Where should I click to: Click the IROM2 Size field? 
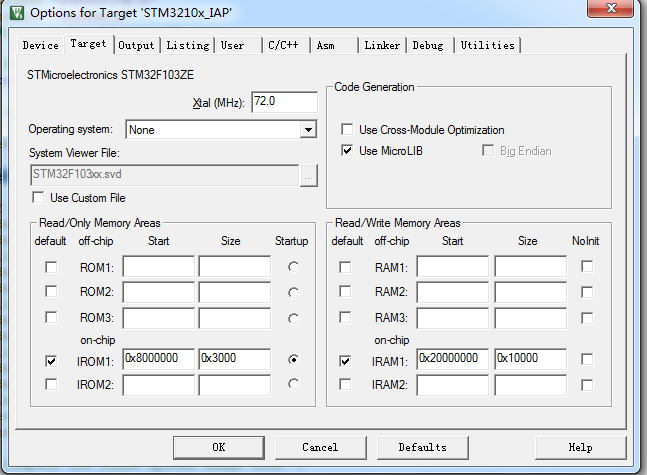235,385
